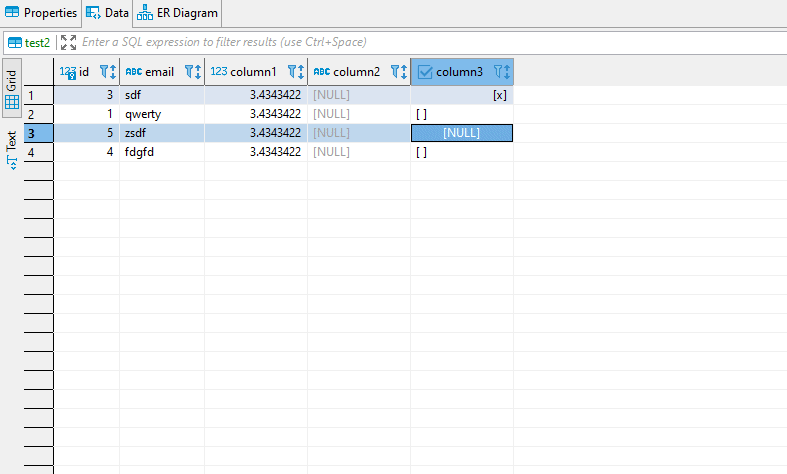Image resolution: width=787 pixels, height=474 pixels.
Task: Select row header number 1
Action: [x=39, y=95]
